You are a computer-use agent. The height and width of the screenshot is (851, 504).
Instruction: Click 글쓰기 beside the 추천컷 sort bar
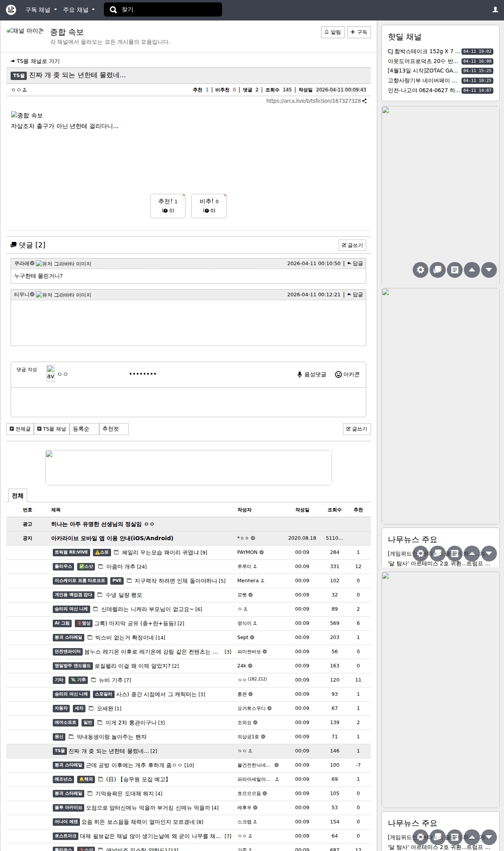[357, 429]
